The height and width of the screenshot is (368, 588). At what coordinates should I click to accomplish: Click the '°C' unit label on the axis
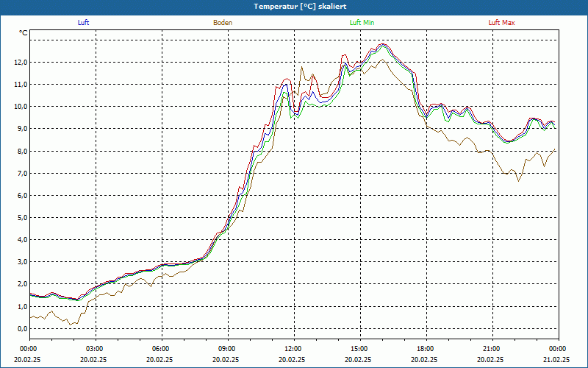(24, 33)
